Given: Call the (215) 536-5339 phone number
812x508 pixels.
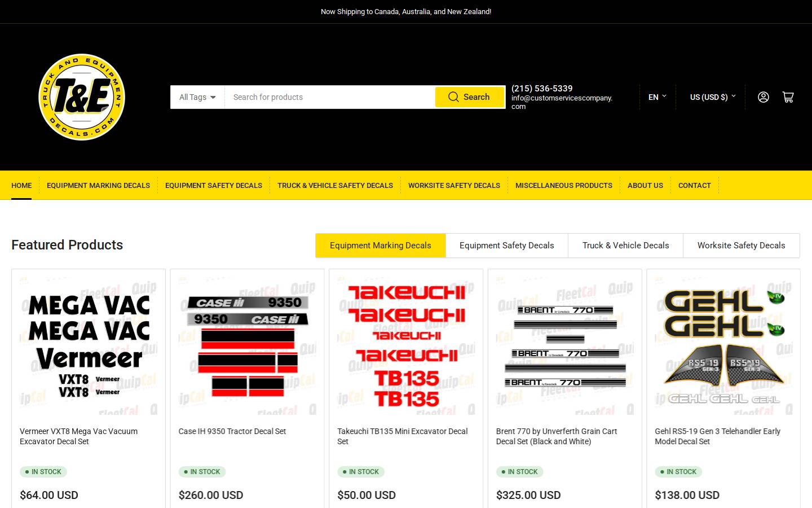Looking at the screenshot, I should (542, 88).
